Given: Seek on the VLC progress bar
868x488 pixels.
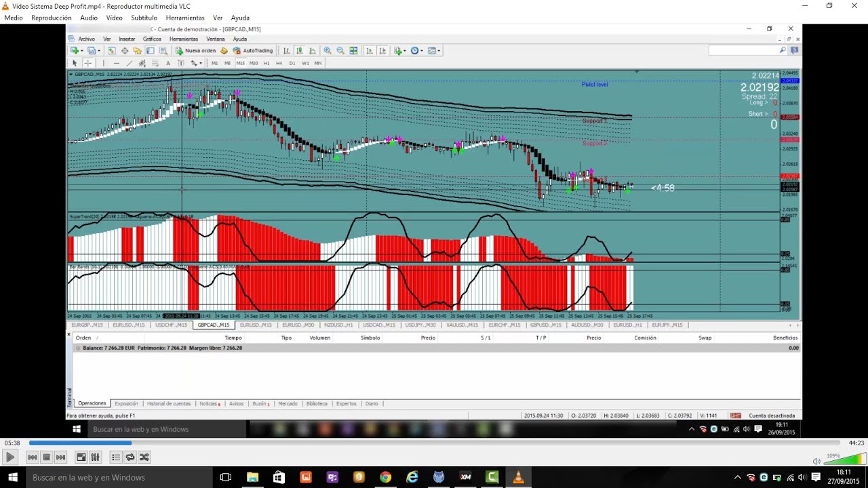Looking at the screenshot, I should pyautogui.click(x=433, y=443).
